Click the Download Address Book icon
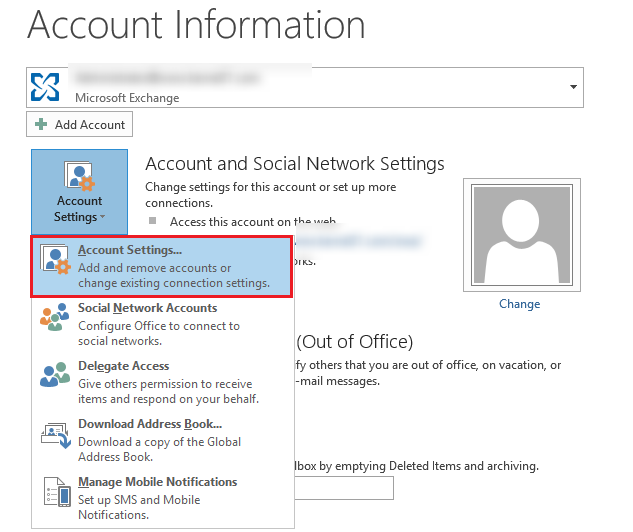Image resolution: width=633 pixels, height=532 pixels. (x=56, y=435)
